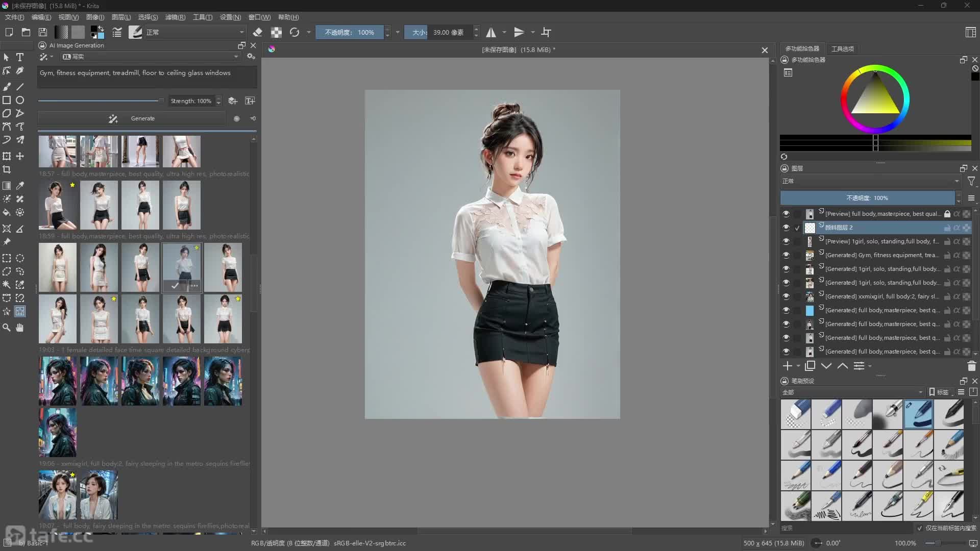Toggle visibility of 颜料图层 2 layer
This screenshot has width=980, height=551.
pyautogui.click(x=786, y=228)
